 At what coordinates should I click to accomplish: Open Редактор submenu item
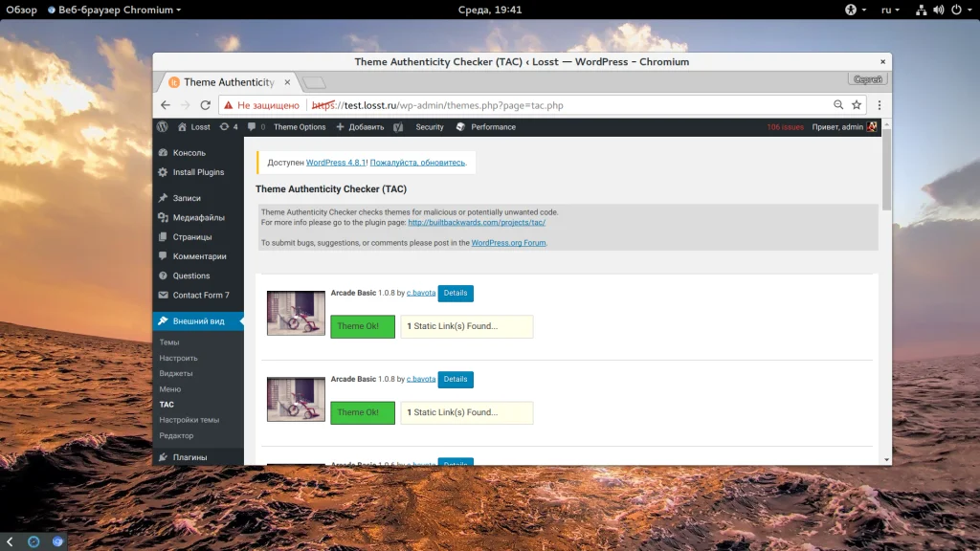tap(176, 435)
